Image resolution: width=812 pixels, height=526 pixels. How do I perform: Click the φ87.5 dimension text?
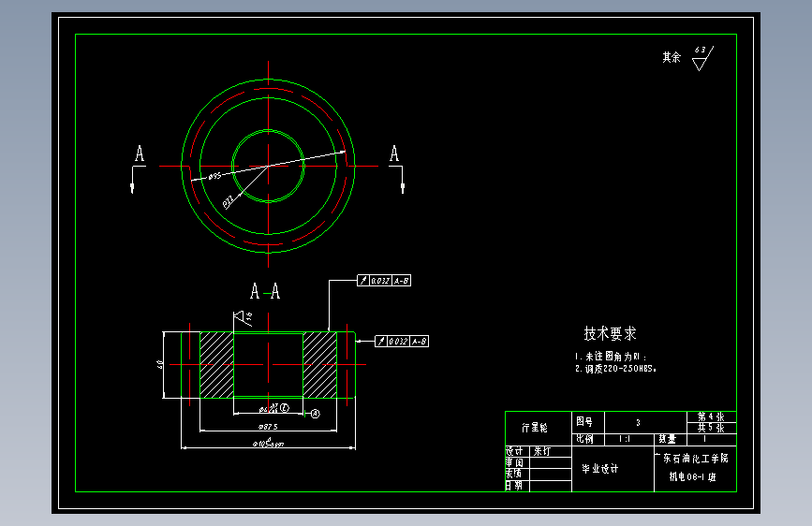pyautogui.click(x=268, y=427)
